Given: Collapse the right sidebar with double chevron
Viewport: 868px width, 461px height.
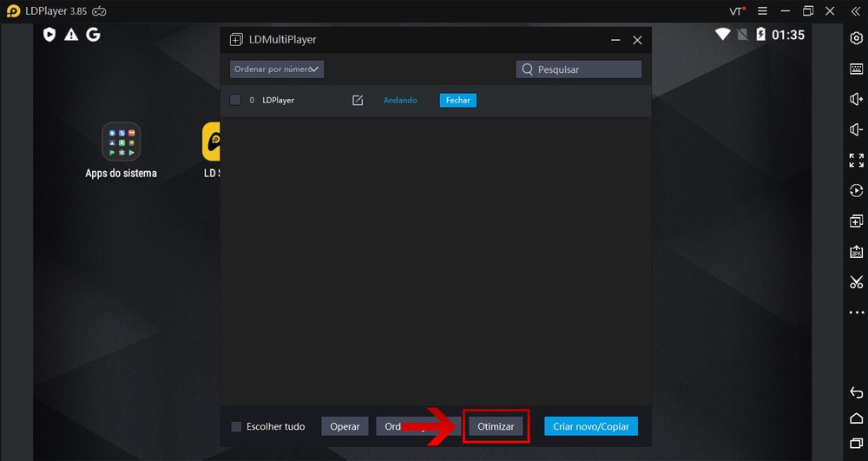Looking at the screenshot, I should click(x=855, y=11).
